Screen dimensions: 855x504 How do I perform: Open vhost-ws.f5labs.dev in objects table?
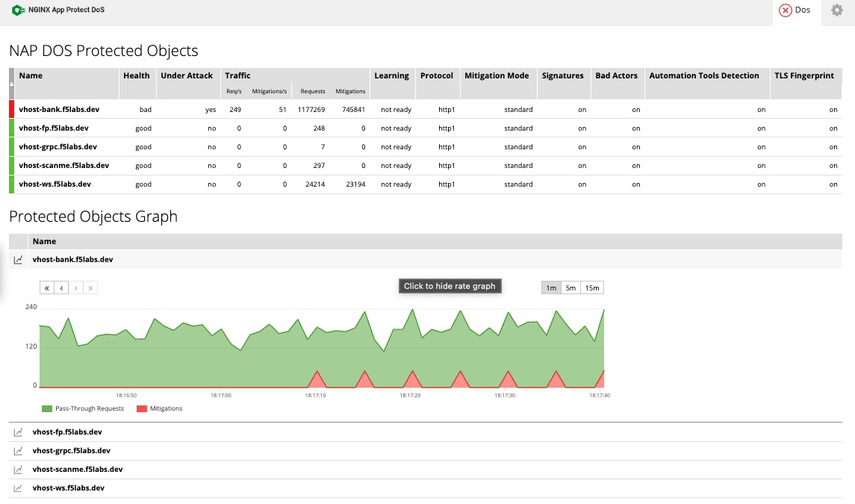(x=55, y=184)
